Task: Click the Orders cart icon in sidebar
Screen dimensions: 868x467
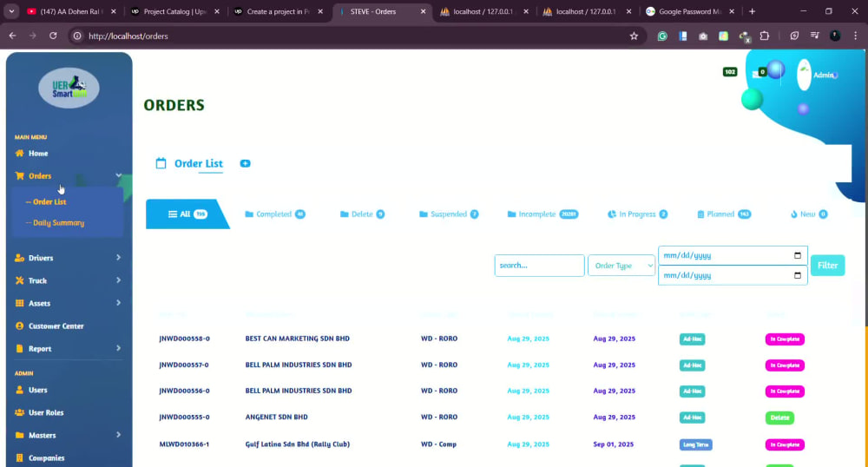Action: 19,176
